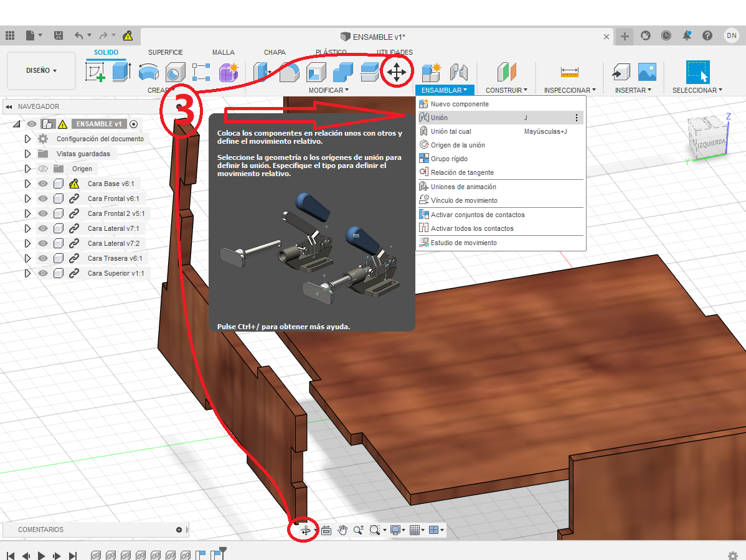
Task: Expand the Vistas guardadas folder
Action: pyautogui.click(x=27, y=154)
